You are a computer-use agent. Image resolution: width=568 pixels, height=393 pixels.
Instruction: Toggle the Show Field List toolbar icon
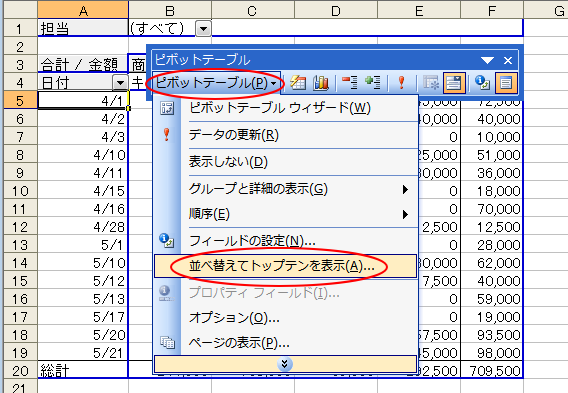tap(506, 83)
